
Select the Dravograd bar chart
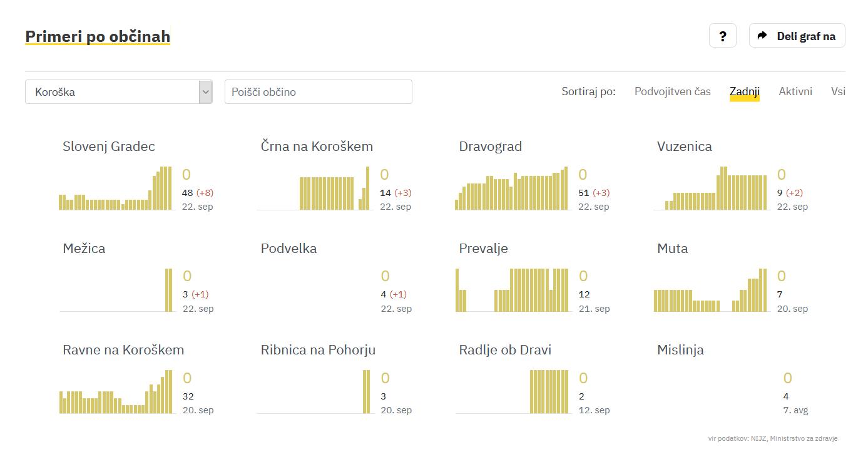pyautogui.click(x=512, y=188)
